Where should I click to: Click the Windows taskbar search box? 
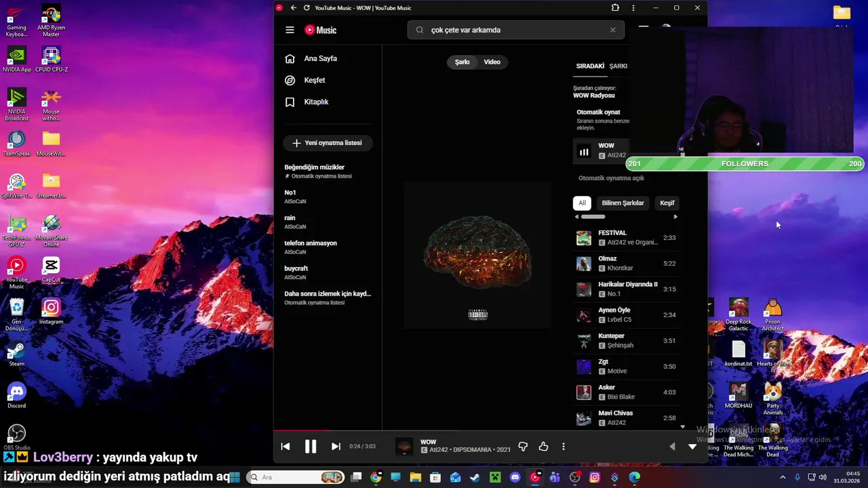tap(295, 477)
